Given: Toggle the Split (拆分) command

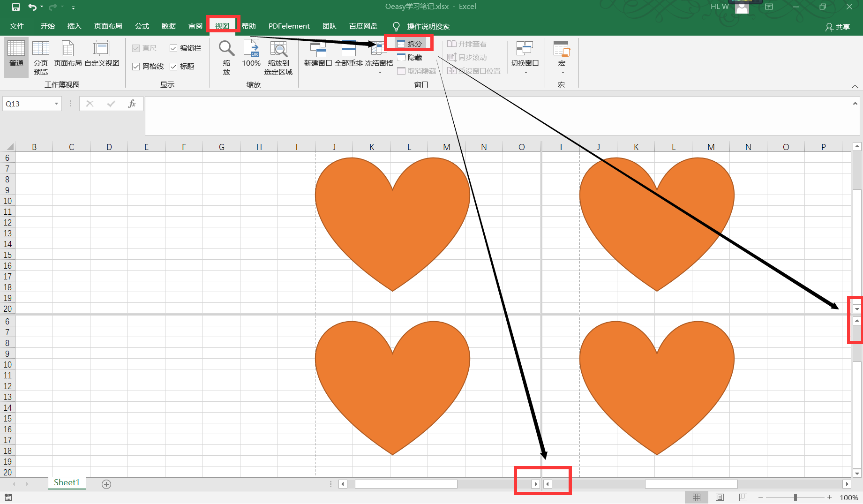Looking at the screenshot, I should pyautogui.click(x=409, y=44).
